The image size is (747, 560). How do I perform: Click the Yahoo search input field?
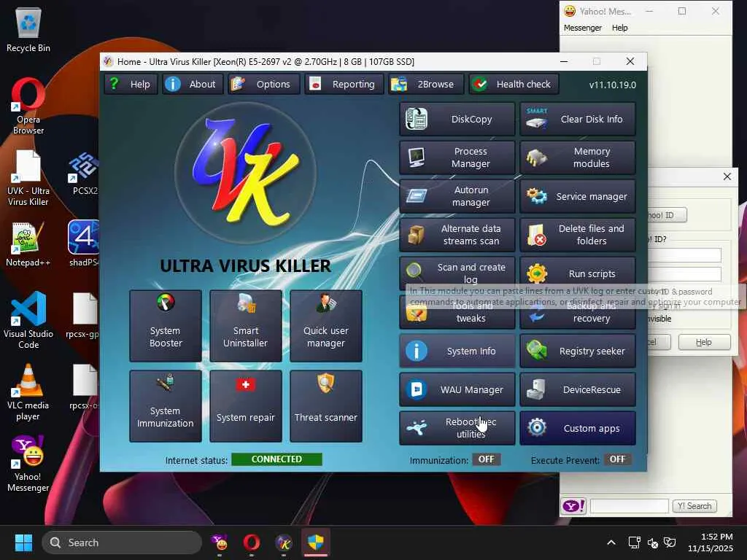pyautogui.click(x=629, y=506)
